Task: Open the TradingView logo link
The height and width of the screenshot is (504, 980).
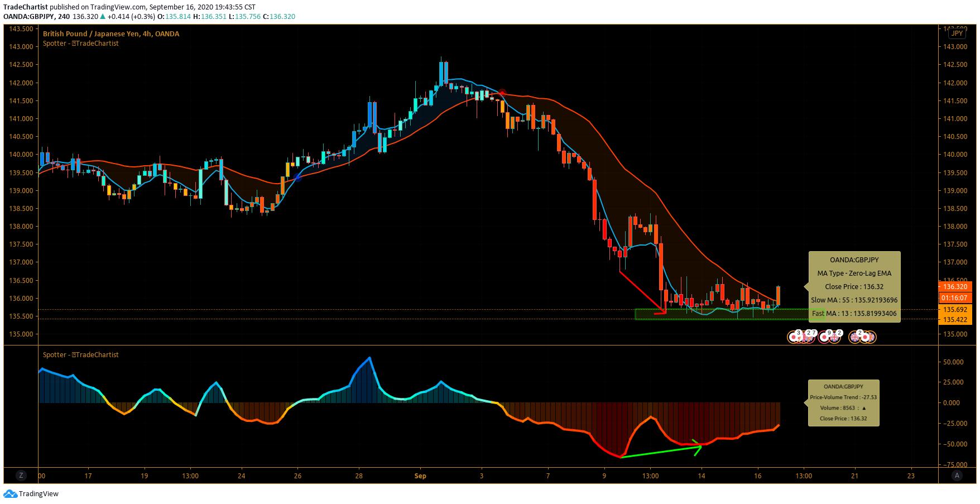Action: point(31,493)
